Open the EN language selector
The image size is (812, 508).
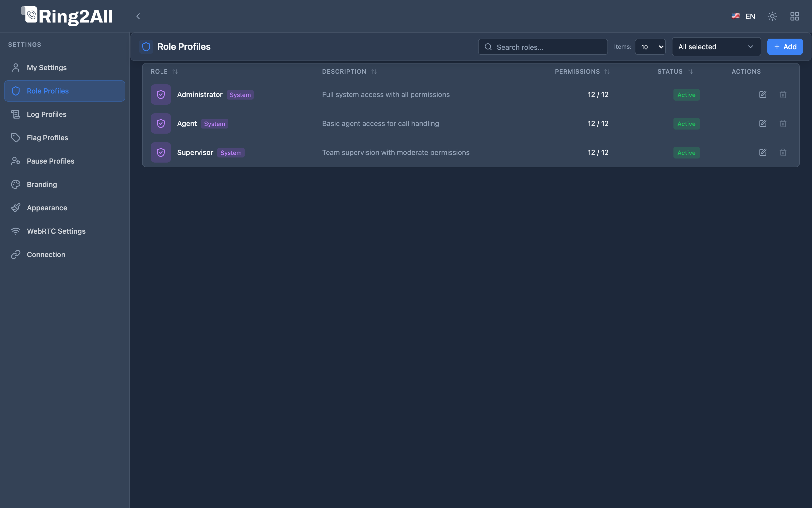(x=743, y=16)
